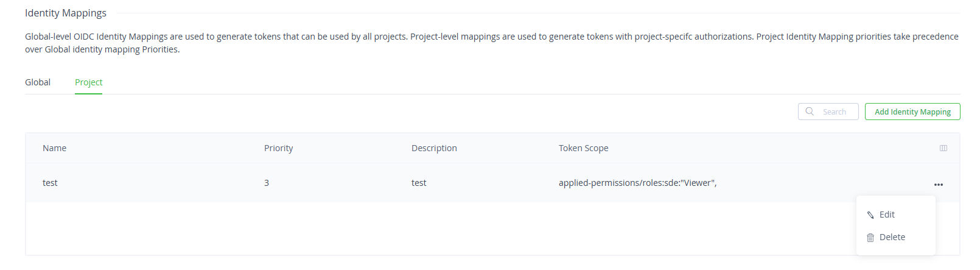Select the Project tab
Viewport: 980px width, 270px height.
coord(88,82)
